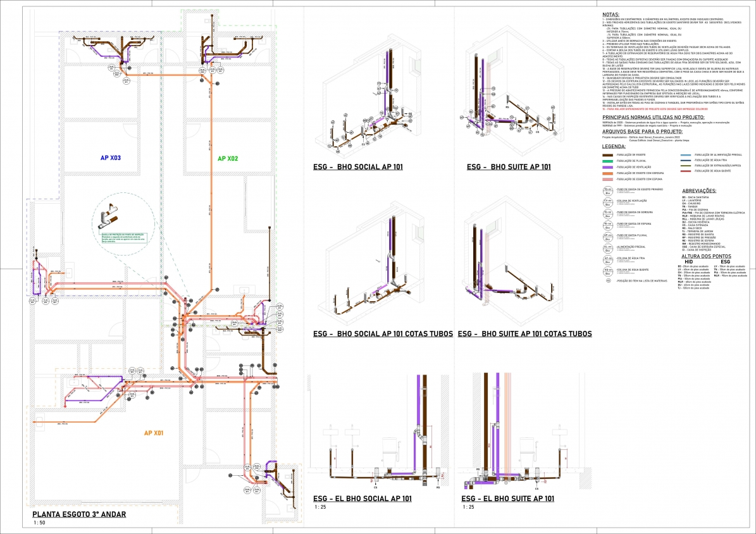This screenshot has width=756, height=534.
Task: Select the Tubo de Queda de Gordura symbol
Action: pos(607,213)
